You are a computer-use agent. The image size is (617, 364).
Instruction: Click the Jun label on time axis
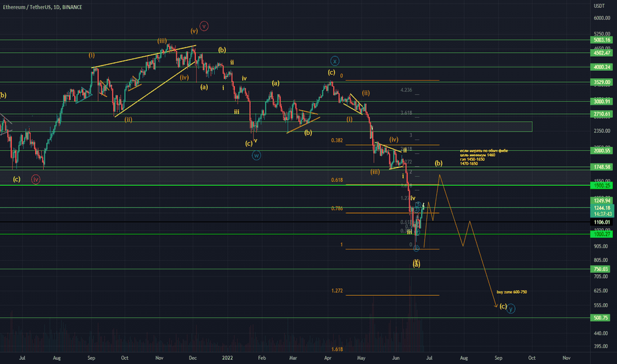(x=396, y=357)
